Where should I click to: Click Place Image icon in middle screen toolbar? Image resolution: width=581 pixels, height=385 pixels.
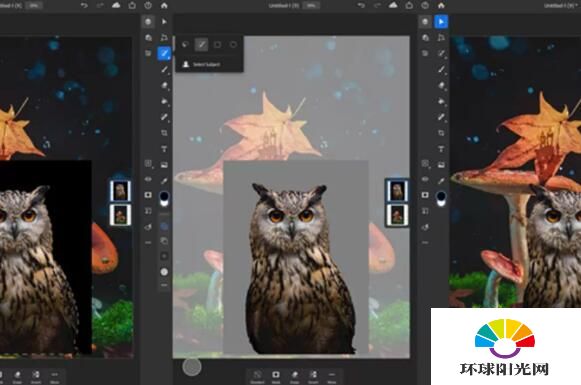[164, 165]
